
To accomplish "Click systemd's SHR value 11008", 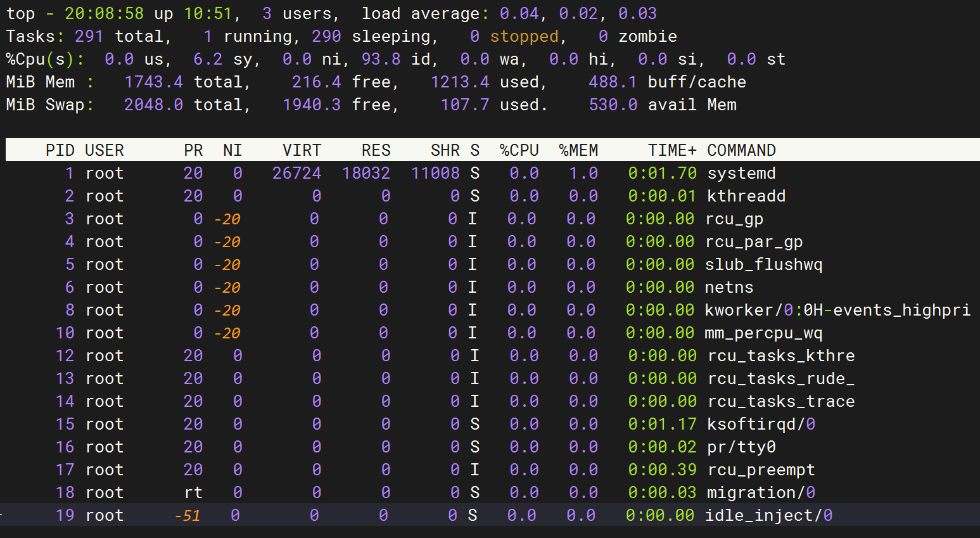I will click(435, 173).
